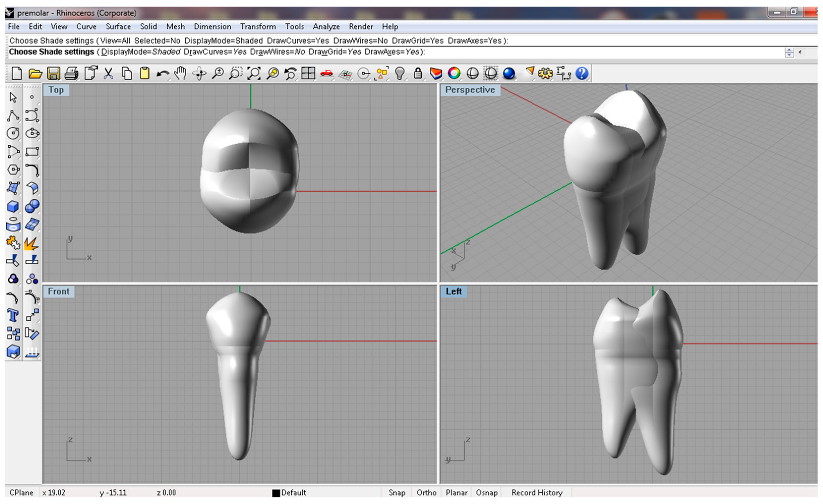The image size is (823, 504).
Task: Select the Text object tool
Action: (13, 315)
